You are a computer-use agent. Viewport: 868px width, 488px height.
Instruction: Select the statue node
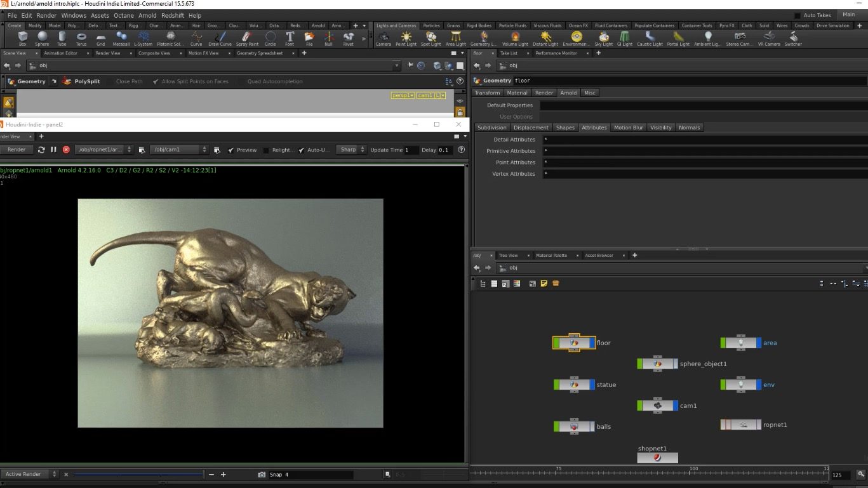575,385
